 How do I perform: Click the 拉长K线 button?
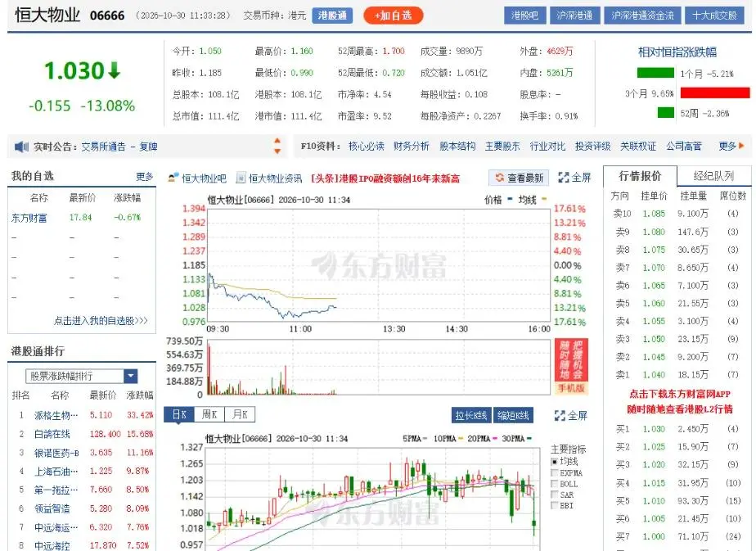(471, 415)
